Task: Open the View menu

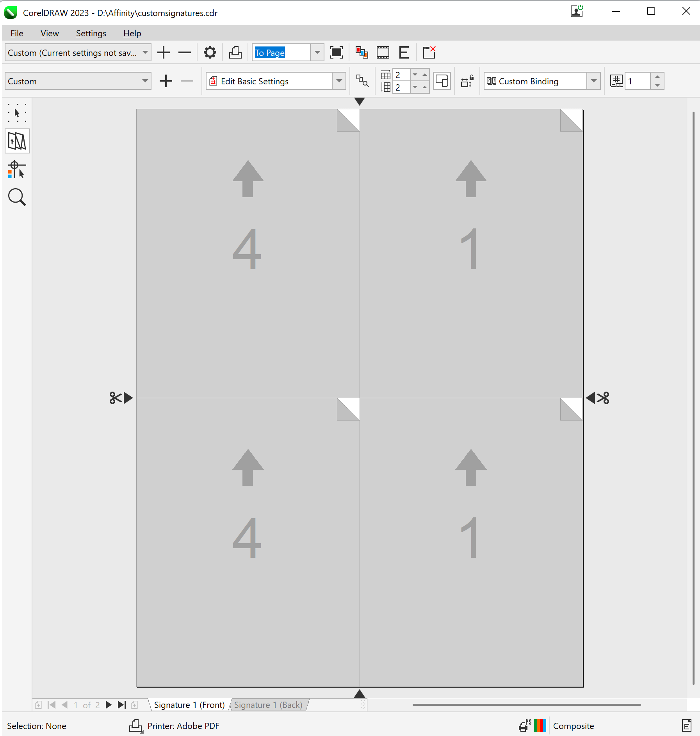Action: click(50, 33)
